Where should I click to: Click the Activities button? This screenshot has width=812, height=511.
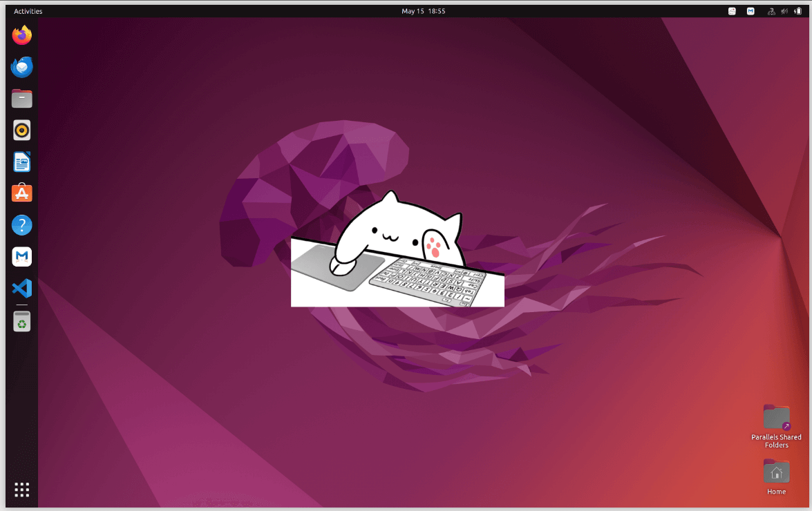(x=28, y=11)
